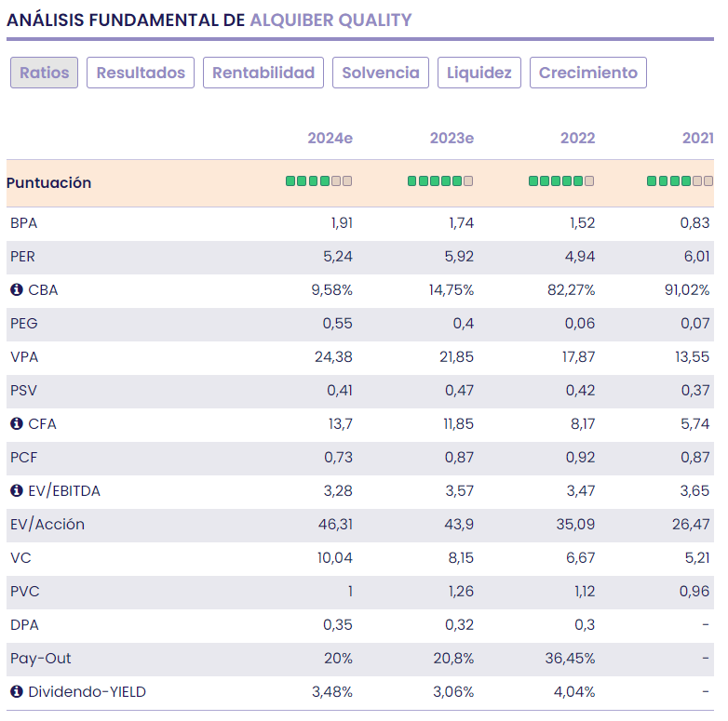
Task: Click the 2023e score rating squares
Action: (x=439, y=181)
